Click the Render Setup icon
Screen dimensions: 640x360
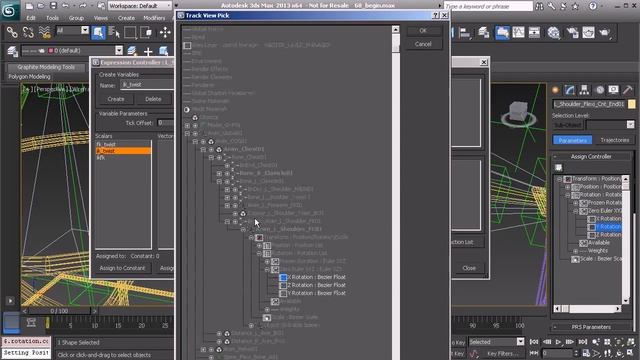coord(572,33)
